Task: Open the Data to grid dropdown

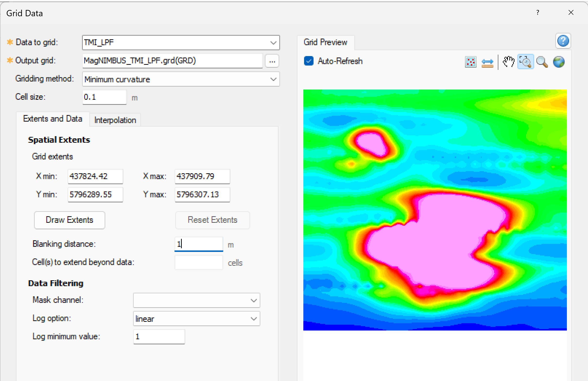Action: tap(273, 42)
